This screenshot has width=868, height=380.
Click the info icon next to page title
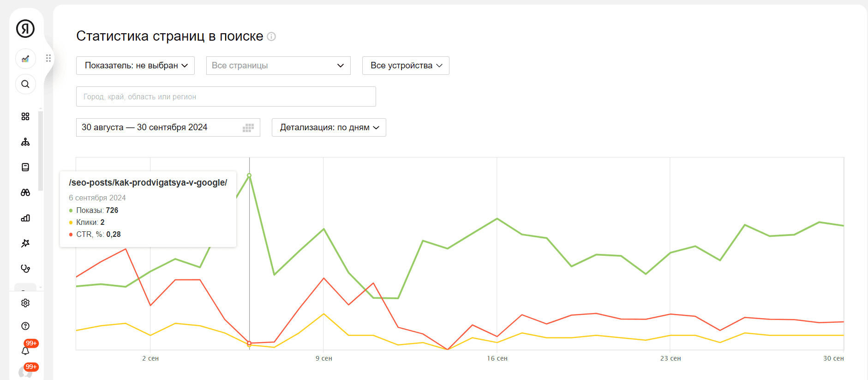pyautogui.click(x=271, y=36)
